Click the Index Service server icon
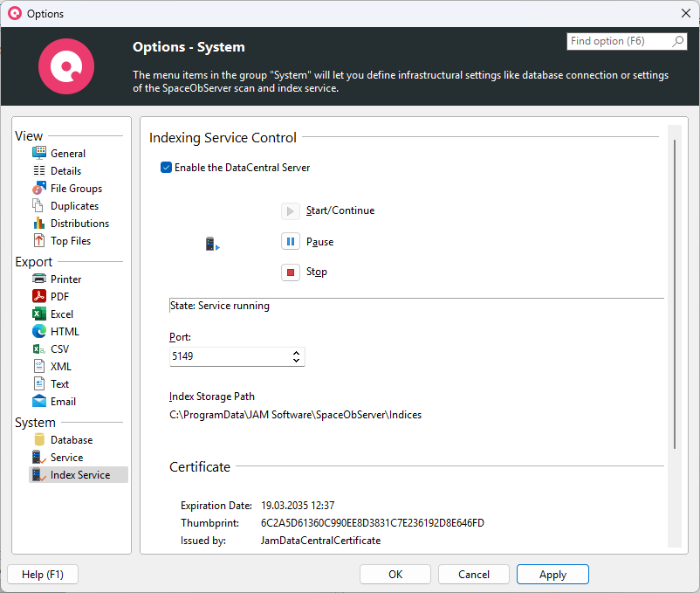 click(39, 474)
